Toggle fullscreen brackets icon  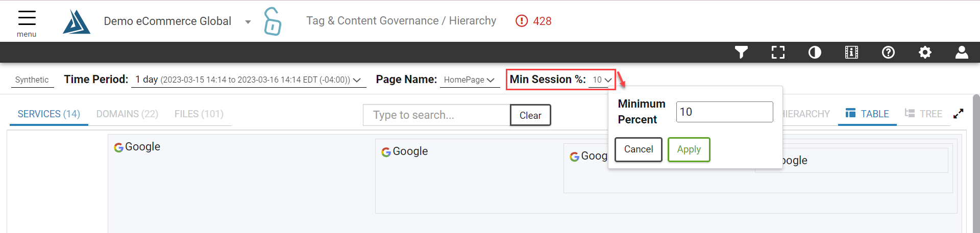778,52
